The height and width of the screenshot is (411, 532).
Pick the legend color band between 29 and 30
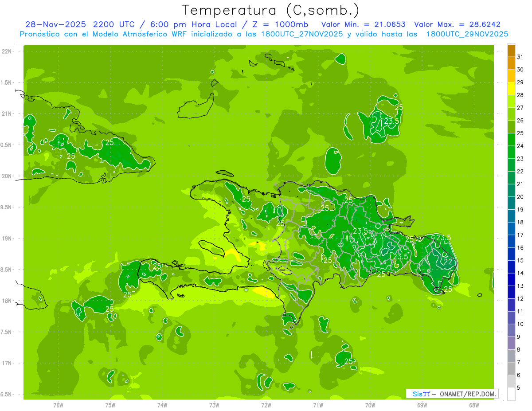(x=511, y=76)
